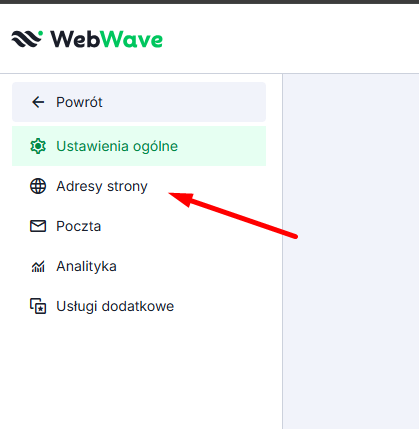Open the Poczta section label

click(x=79, y=226)
